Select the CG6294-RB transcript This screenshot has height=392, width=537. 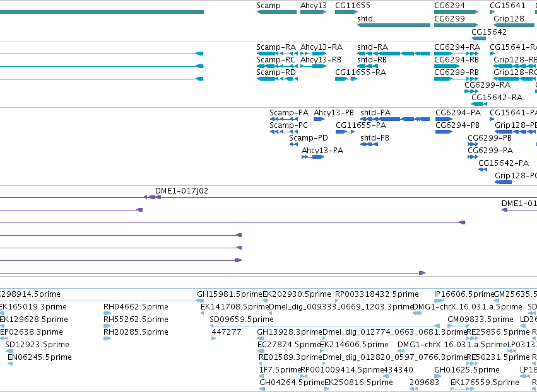point(447,66)
